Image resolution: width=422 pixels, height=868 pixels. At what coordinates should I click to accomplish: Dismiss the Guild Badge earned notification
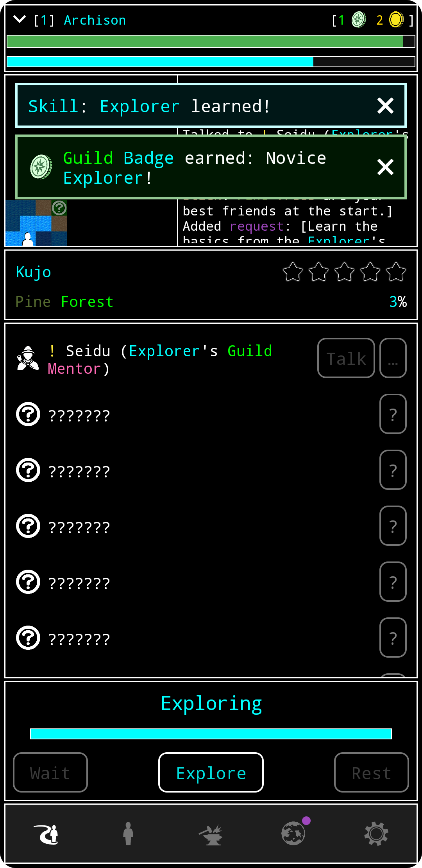coord(385,167)
